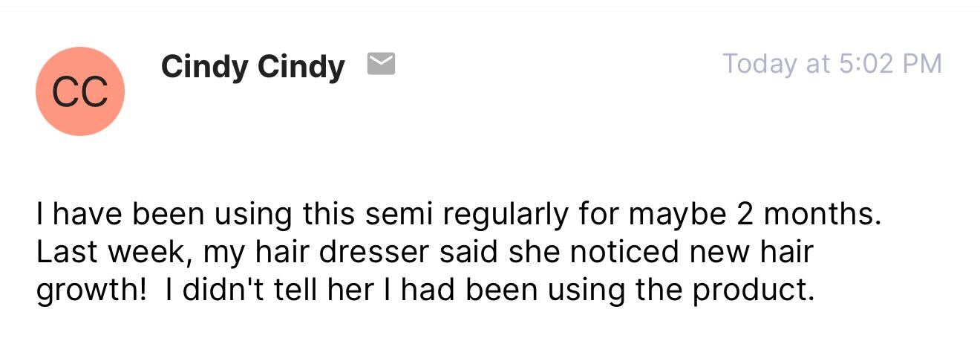This screenshot has height=341, width=980.
Task: Click the letters 'CC' inside the avatar
Action: [x=80, y=92]
